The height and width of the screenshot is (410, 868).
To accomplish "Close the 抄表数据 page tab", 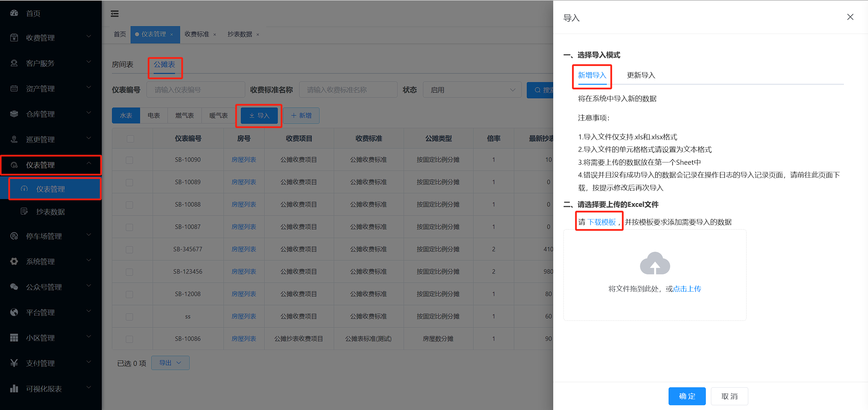I will click(x=258, y=35).
